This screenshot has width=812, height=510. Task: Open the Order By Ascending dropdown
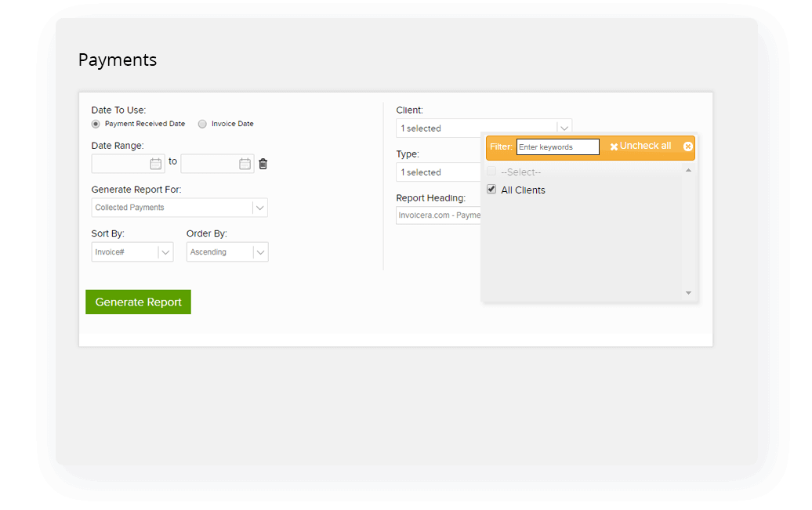(227, 252)
